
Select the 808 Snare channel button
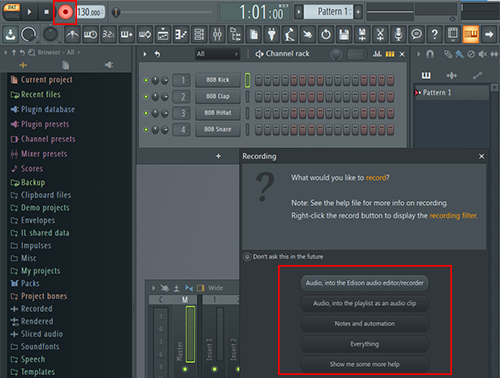218,129
